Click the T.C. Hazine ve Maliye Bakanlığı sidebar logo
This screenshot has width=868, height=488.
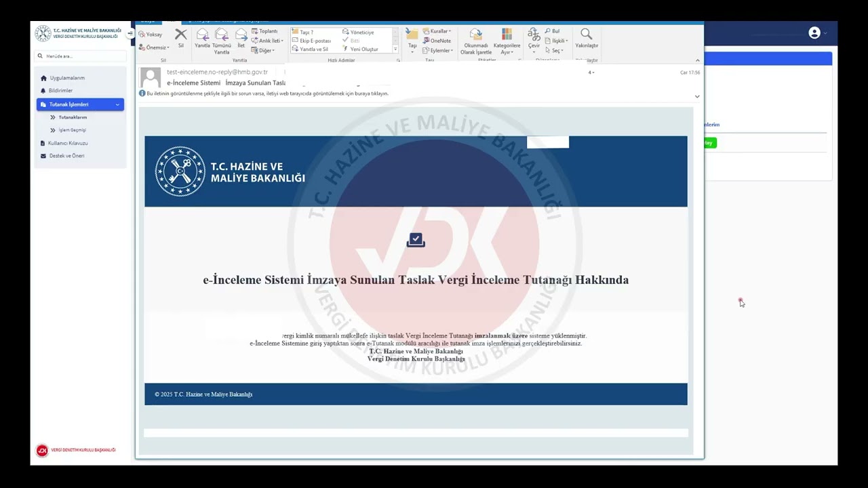click(x=79, y=33)
